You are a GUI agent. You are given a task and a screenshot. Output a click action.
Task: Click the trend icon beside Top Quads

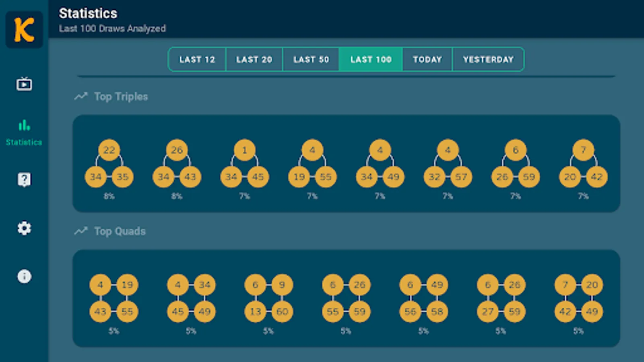[81, 231]
